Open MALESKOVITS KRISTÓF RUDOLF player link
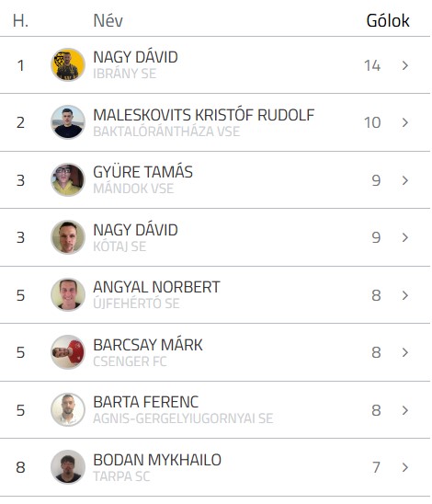This screenshot has width=432, height=504. tap(204, 115)
